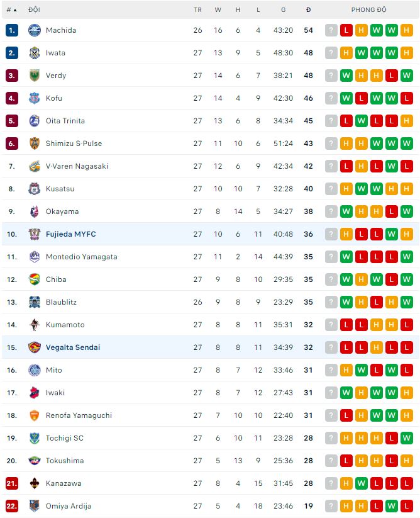Image resolution: width=420 pixels, height=518 pixels.
Task: Open the Fujieda MYFC team link
Action: 70,234
